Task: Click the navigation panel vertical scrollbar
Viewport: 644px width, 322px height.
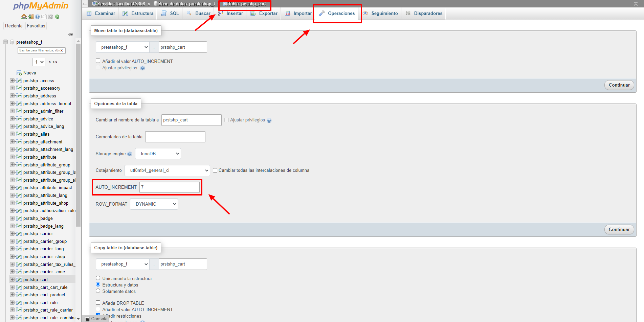Action: click(79, 135)
